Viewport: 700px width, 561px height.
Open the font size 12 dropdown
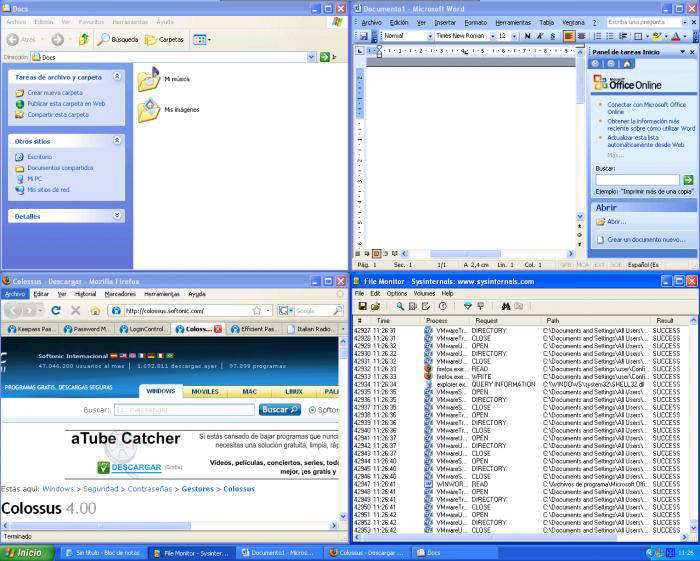point(514,36)
